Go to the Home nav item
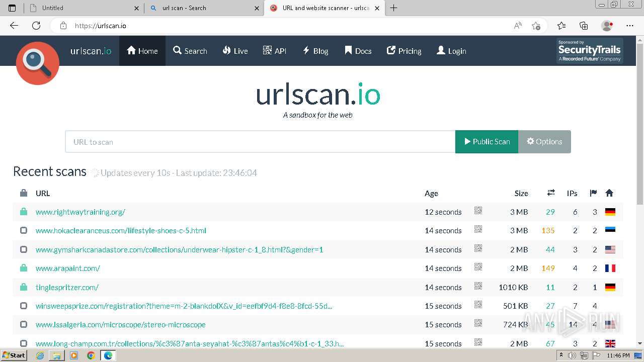This screenshot has height=362, width=644. coord(142,51)
